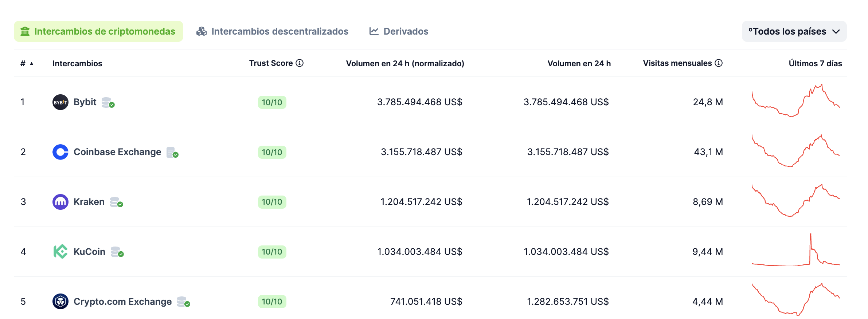Open Coinbase Exchange's 7-day sparkline chart
The image size is (868, 319).
[x=795, y=150]
